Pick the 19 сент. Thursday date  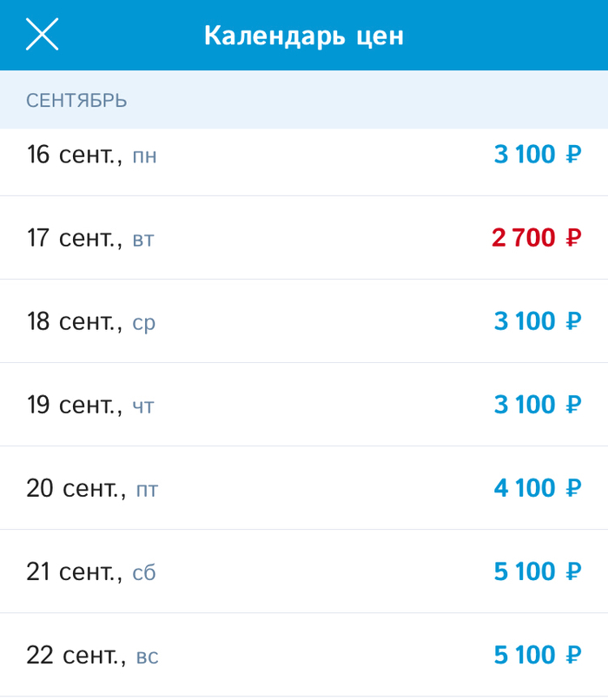90,406
